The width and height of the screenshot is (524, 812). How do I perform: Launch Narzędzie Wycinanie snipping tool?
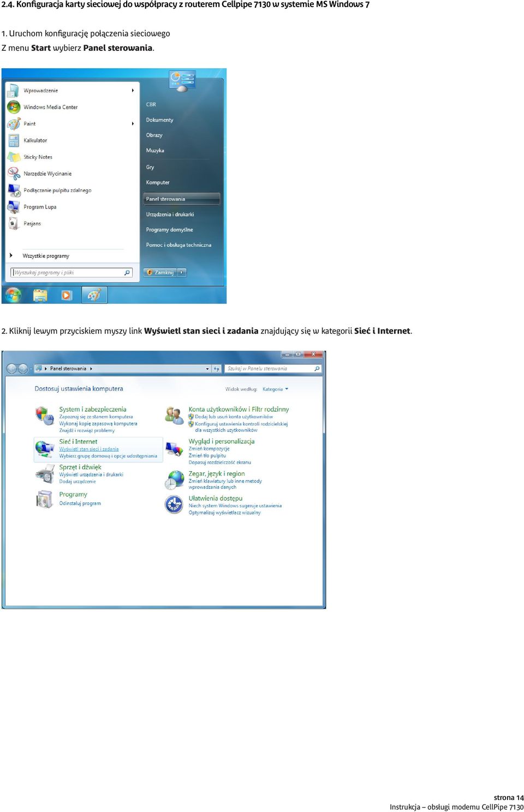[47, 174]
